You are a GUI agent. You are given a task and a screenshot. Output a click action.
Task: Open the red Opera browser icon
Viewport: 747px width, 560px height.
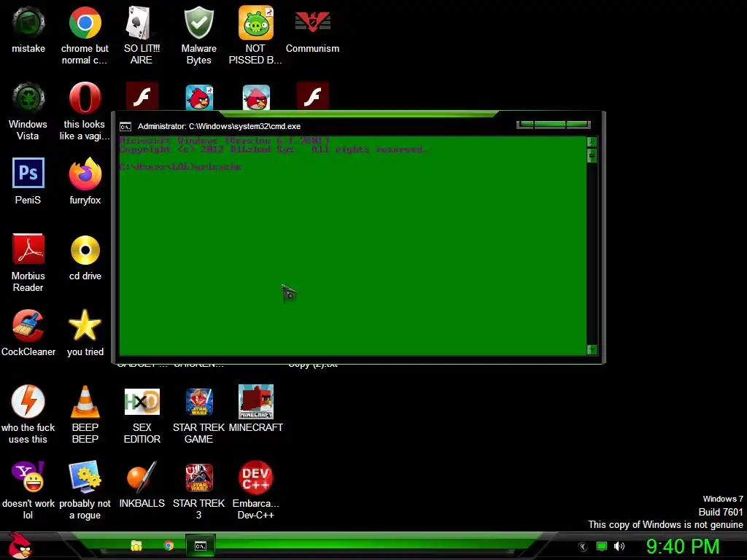85,98
